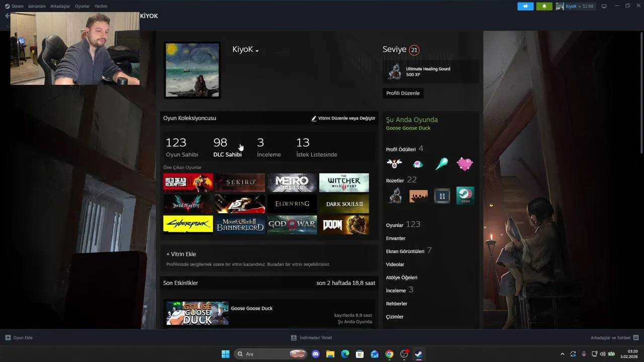Click Vitrini Düzenle veya Değiştir
The image size is (644, 362).
(343, 118)
